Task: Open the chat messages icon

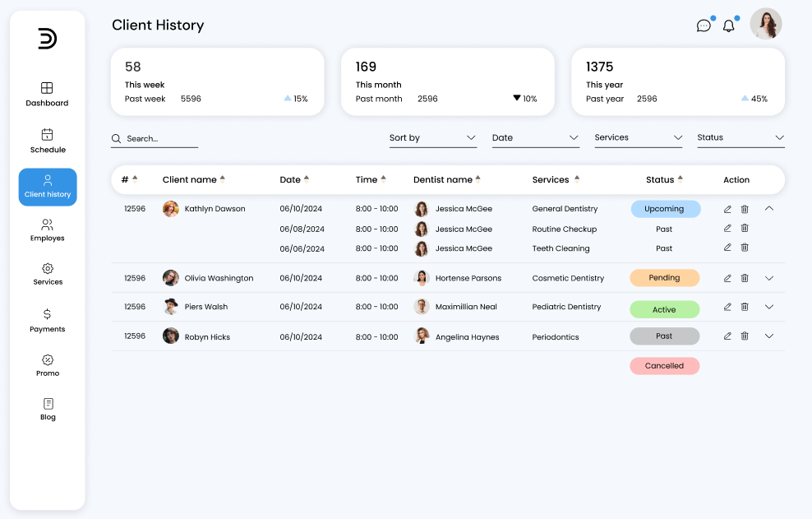Action: tap(704, 25)
